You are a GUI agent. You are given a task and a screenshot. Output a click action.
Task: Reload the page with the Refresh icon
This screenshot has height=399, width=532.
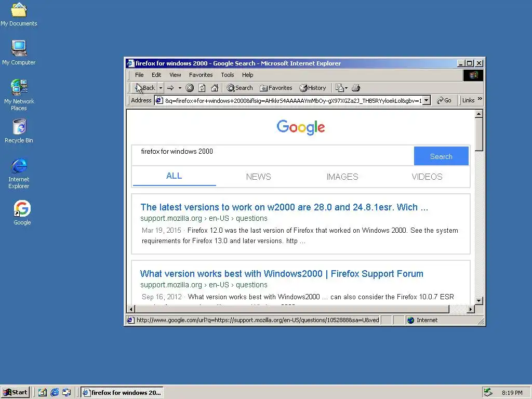click(x=202, y=88)
